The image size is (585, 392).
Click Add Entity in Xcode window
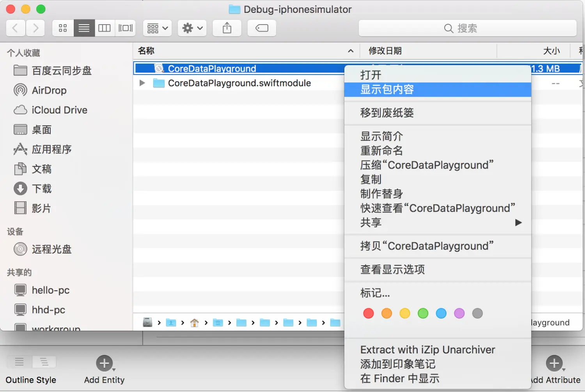tap(104, 370)
